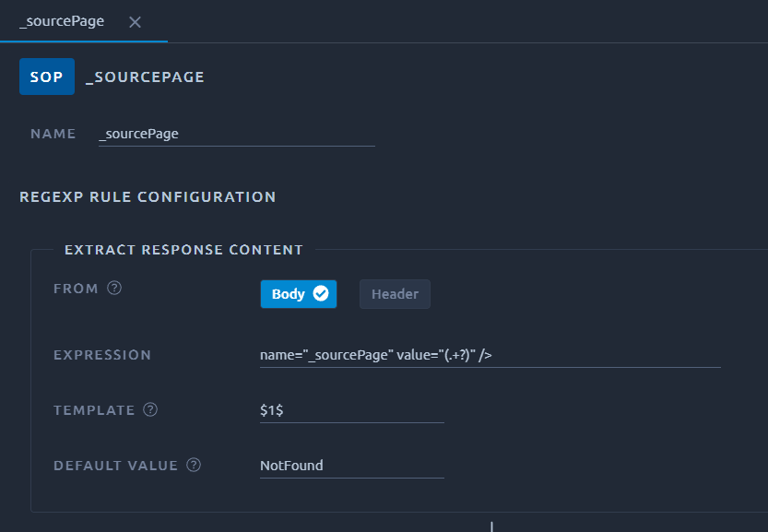Image resolution: width=768 pixels, height=532 pixels.
Task: Click the _SOURCEPAGE title heading
Action: 145,77
